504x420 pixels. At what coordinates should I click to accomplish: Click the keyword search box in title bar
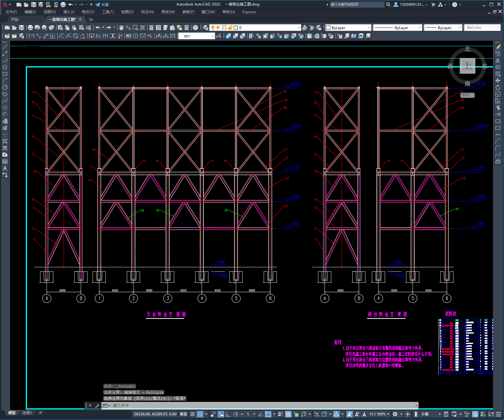[357, 5]
